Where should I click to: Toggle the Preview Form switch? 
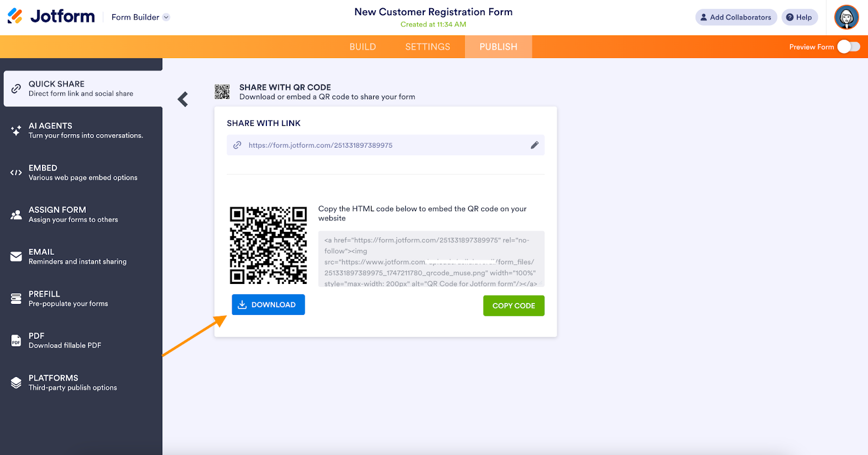848,47
